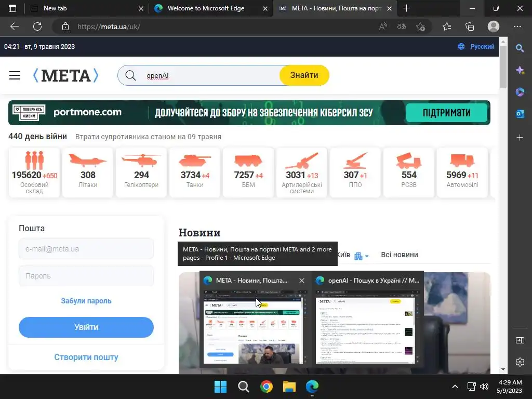Open Windows taskbar Search
The image size is (532, 399).
244,387
